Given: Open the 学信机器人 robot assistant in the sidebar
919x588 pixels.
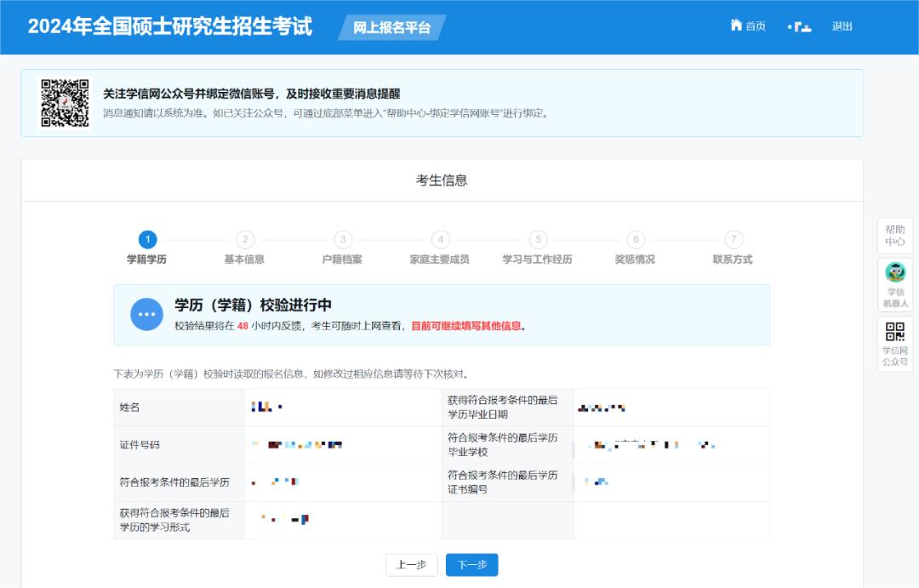Looking at the screenshot, I should pyautogui.click(x=894, y=281).
